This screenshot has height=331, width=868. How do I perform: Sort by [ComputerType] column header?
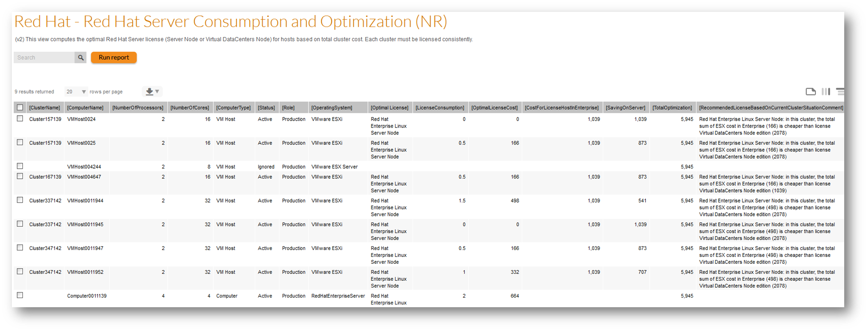tap(233, 108)
